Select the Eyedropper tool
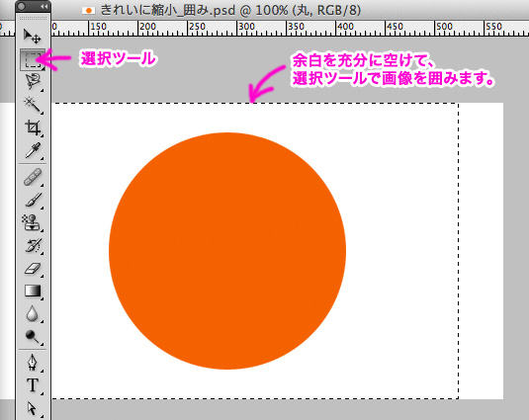 point(33,150)
